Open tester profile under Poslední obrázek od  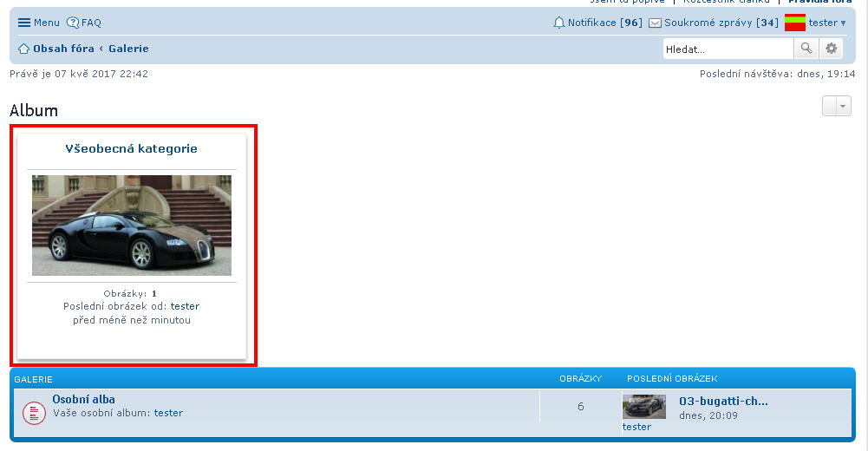coord(185,306)
